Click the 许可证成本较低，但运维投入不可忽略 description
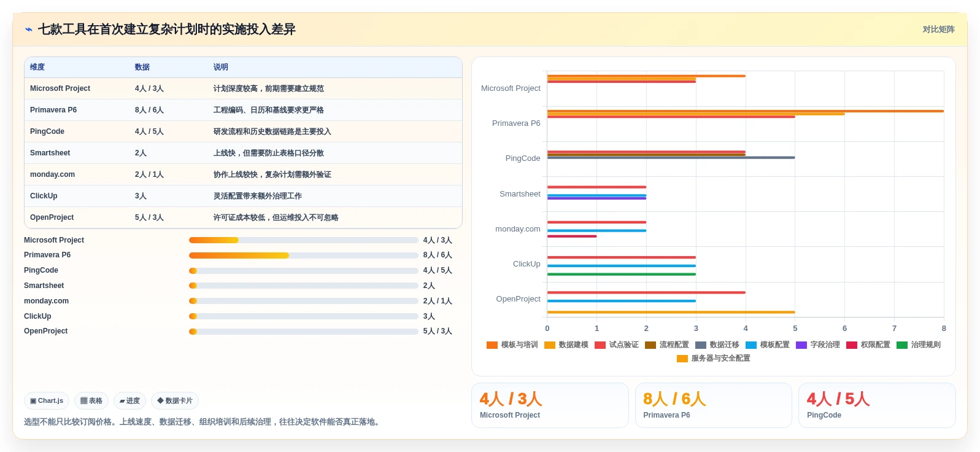This screenshot has width=980, height=452. point(276,217)
